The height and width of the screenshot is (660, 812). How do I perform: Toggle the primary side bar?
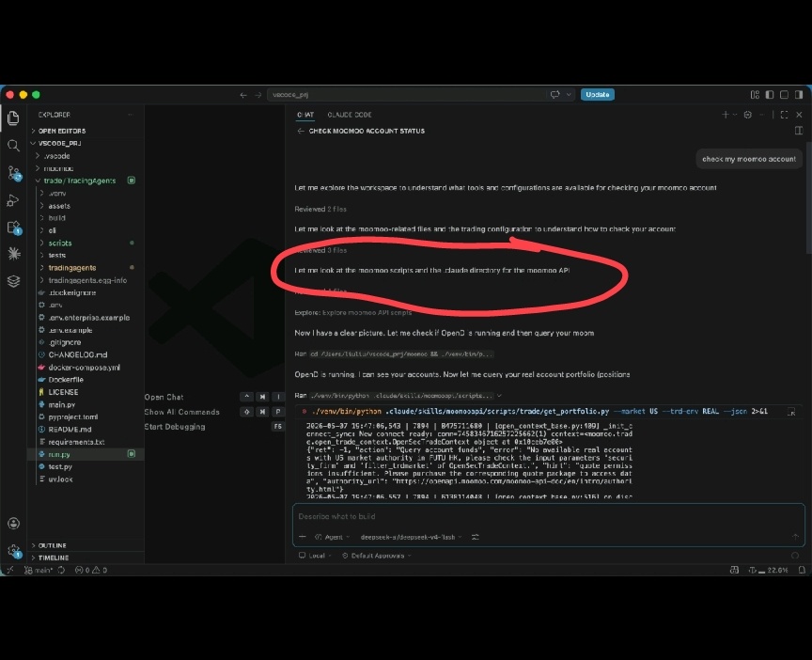click(770, 94)
